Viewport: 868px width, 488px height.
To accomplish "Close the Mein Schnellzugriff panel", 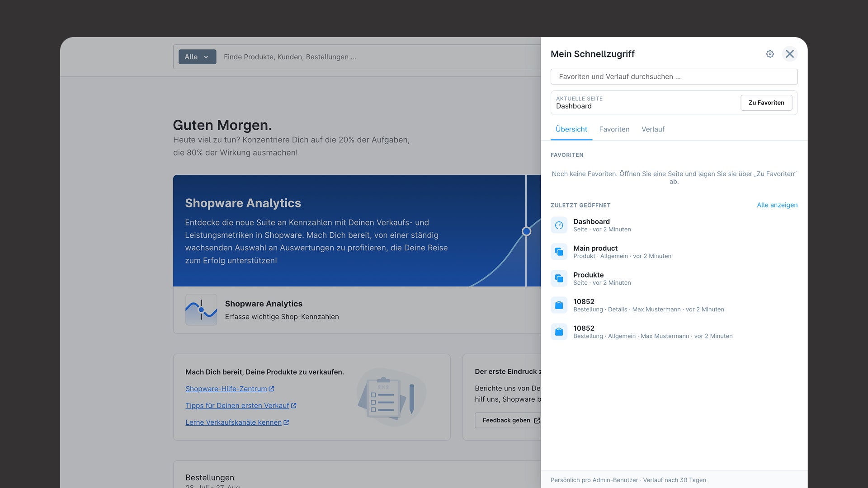I will pyautogui.click(x=790, y=54).
